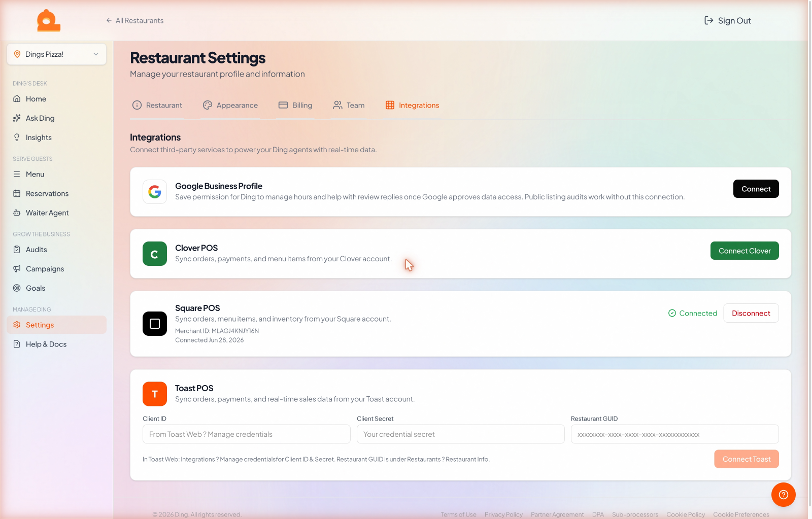Viewport: 812px width, 519px height.
Task: Click the Reservations calendar icon
Action: pos(17,193)
